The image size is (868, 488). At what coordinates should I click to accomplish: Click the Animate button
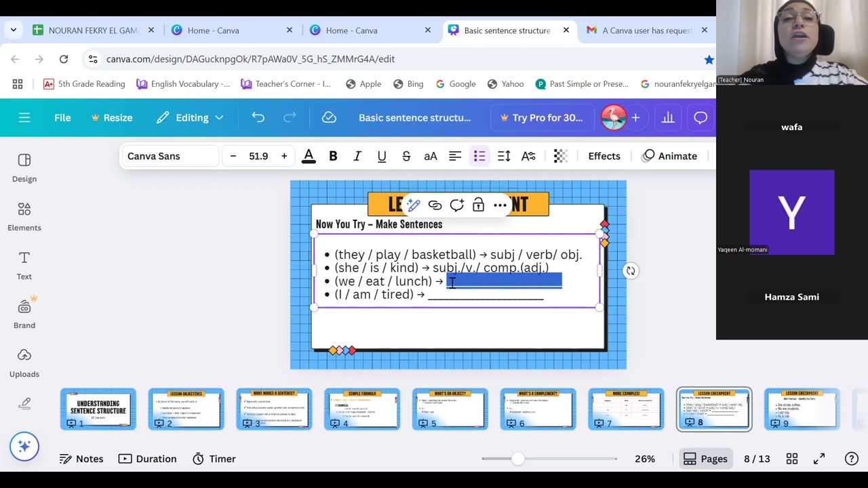click(x=670, y=156)
